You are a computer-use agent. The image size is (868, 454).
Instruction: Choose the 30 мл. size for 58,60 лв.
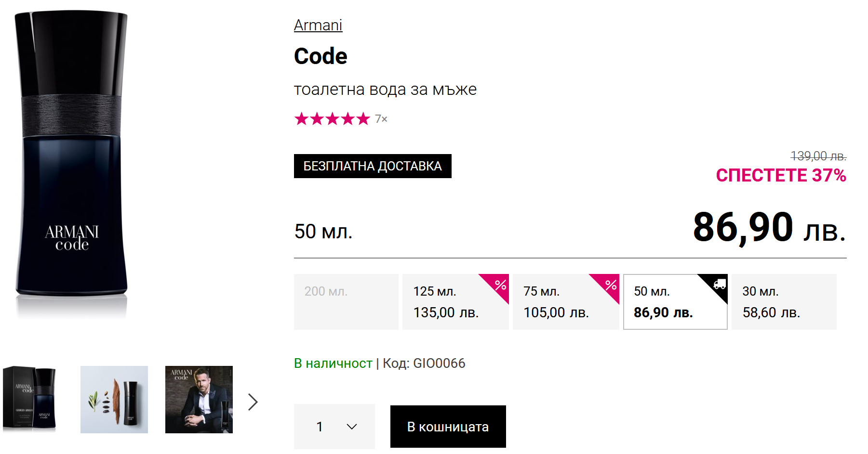point(784,302)
